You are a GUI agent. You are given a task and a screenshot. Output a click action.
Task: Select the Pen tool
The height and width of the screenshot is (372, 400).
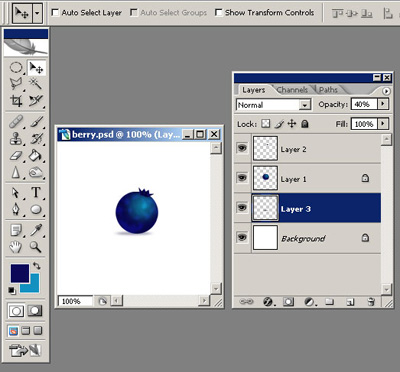tap(16, 209)
